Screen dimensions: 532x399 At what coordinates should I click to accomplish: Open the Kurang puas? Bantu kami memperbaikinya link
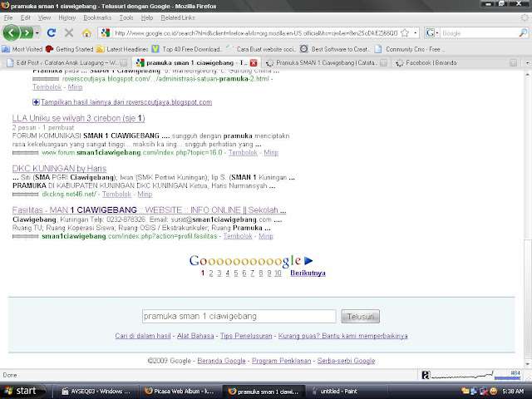coord(343,336)
